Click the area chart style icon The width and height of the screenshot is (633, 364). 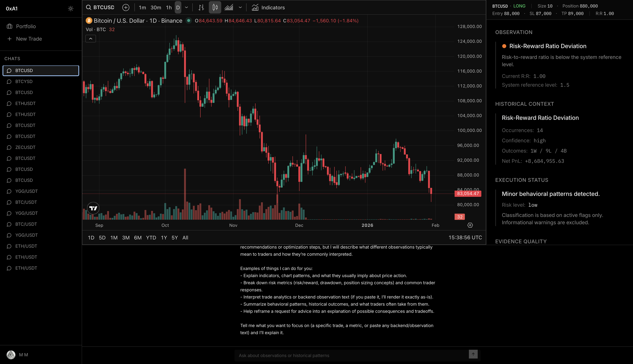click(x=229, y=7)
